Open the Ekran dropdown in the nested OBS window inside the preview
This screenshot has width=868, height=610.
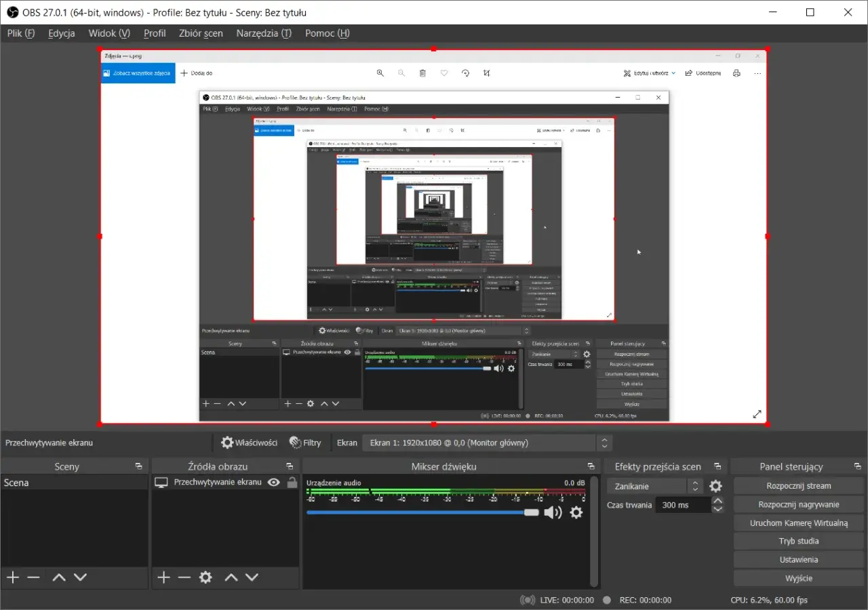[463, 331]
